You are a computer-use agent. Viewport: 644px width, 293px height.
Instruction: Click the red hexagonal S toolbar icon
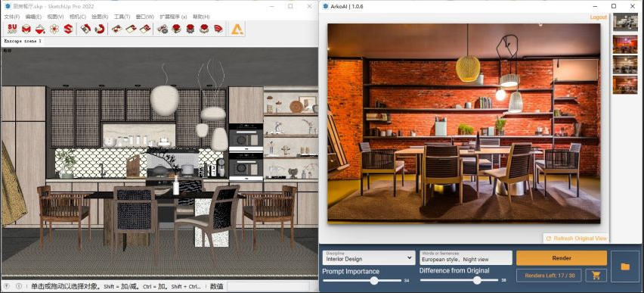[x=68, y=29]
